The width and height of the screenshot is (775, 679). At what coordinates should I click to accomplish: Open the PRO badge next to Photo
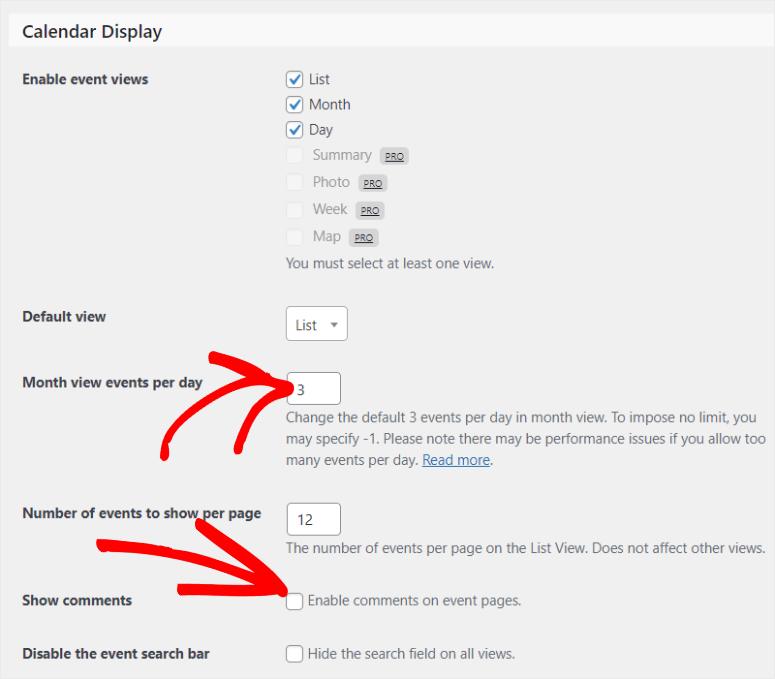click(x=373, y=183)
